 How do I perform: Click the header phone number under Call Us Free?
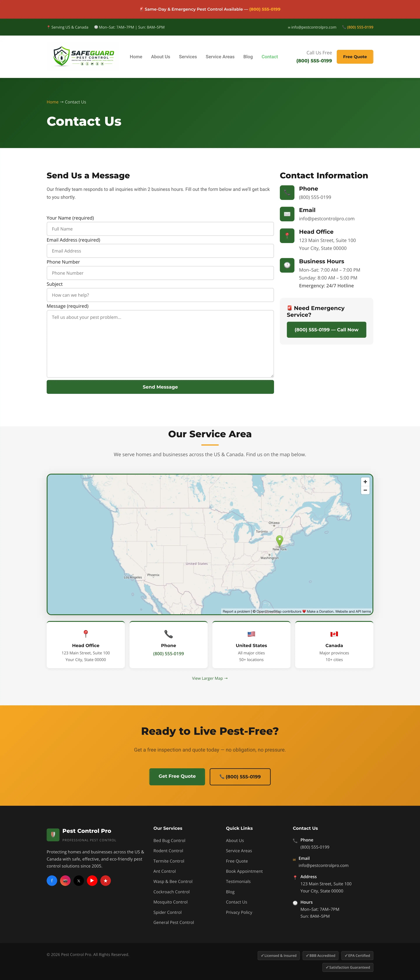point(314,61)
